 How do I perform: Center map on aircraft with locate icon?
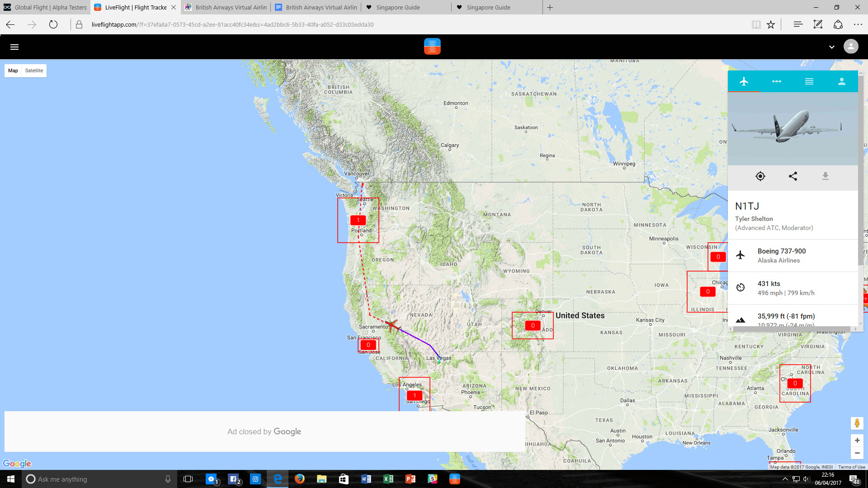click(760, 176)
